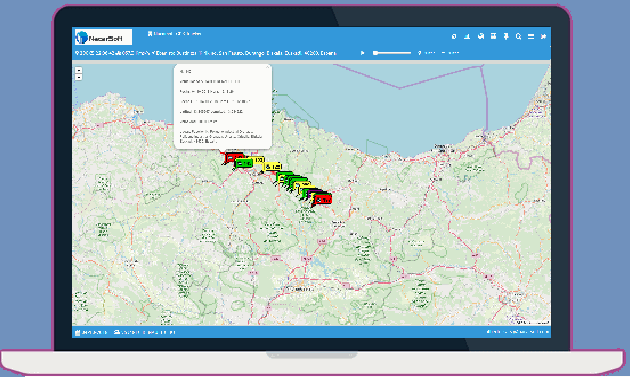630x377 pixels.
Task: Click the playback speed slider track
Action: (x=392, y=53)
